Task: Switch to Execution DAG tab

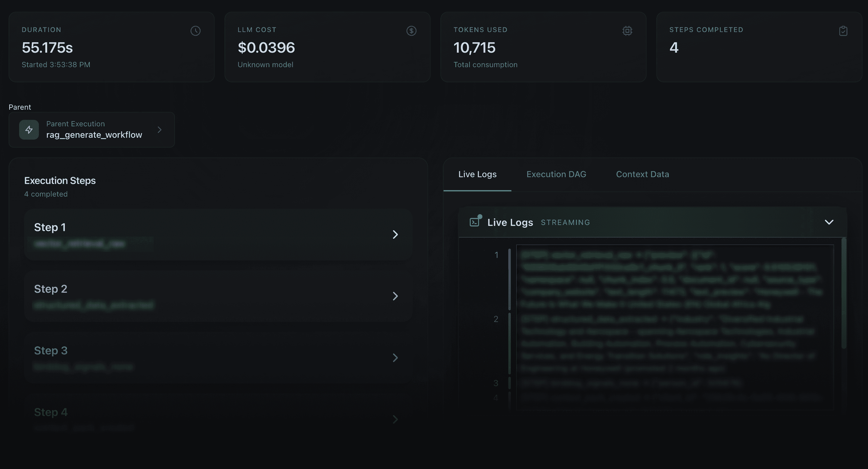Action: click(x=556, y=174)
